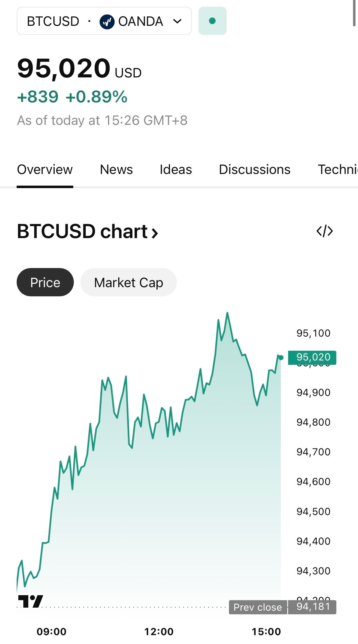Click the arrow beside BTCUSD chart heading
The image size is (358, 644).
pos(155,233)
